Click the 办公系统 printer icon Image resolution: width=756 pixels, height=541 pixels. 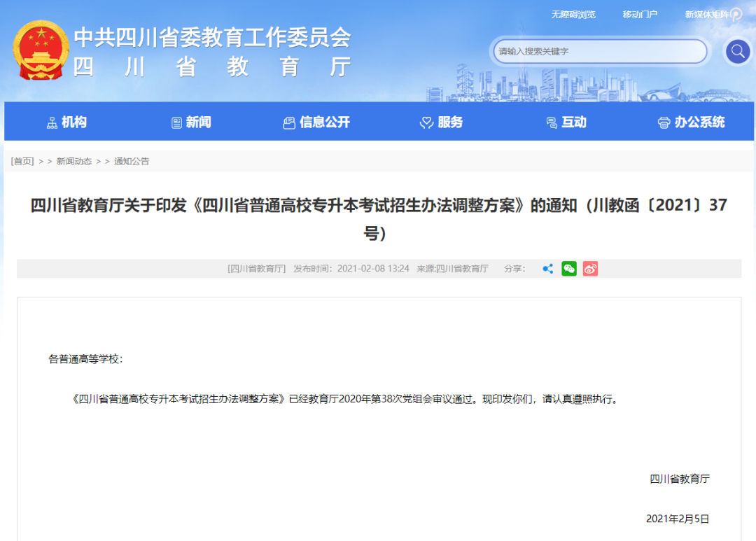pos(664,123)
